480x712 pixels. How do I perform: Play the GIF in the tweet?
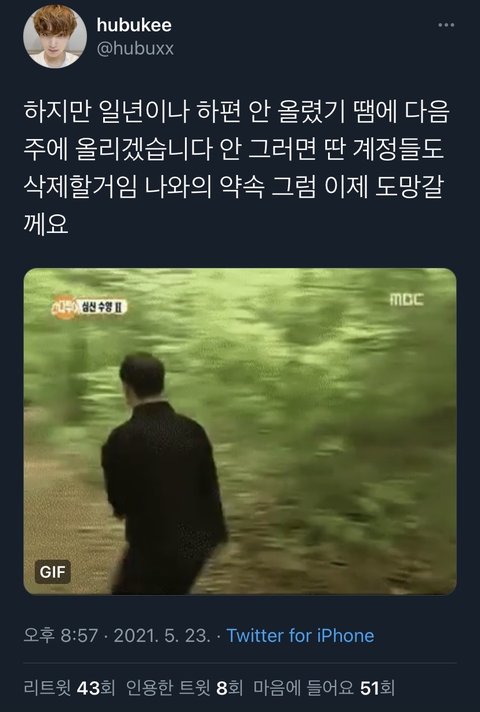pos(240,431)
